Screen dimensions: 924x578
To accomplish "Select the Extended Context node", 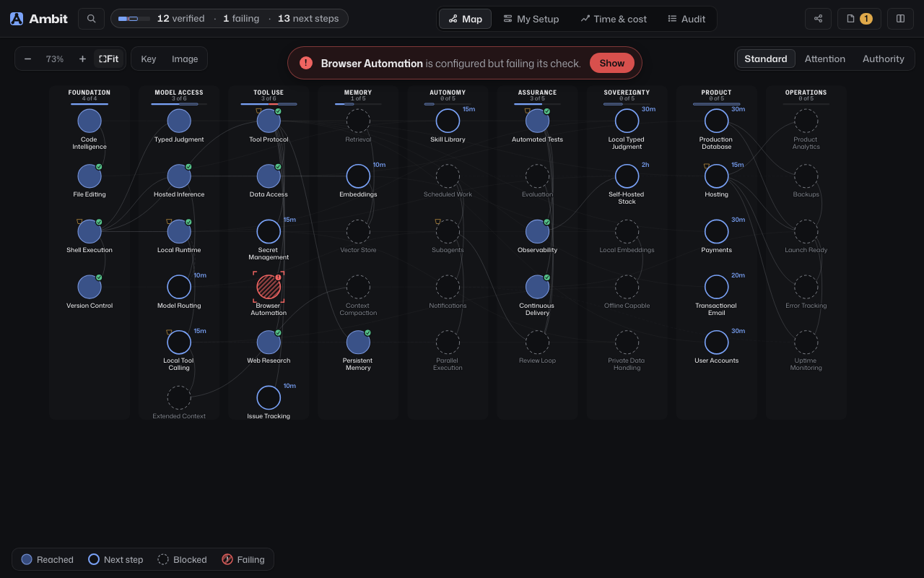I will (179, 397).
